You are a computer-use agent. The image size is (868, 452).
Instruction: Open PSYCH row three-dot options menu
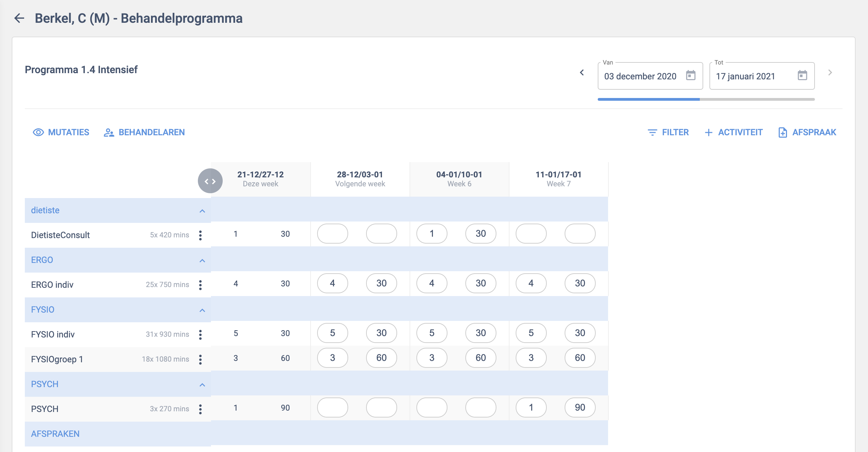click(x=200, y=409)
